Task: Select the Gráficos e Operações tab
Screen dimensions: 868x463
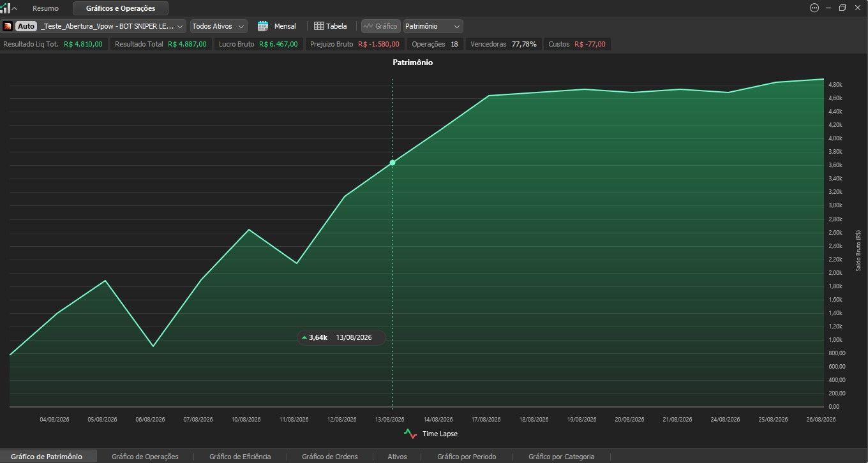Action: pos(121,8)
